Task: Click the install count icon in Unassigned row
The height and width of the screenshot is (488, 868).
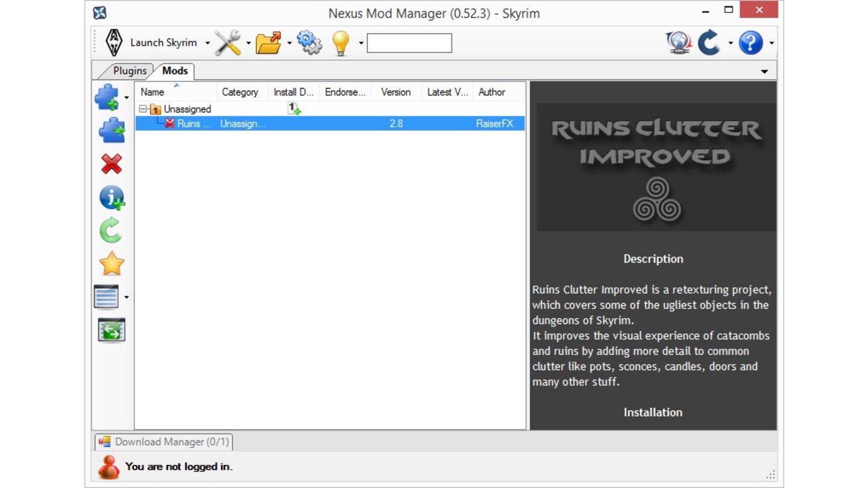Action: [294, 108]
